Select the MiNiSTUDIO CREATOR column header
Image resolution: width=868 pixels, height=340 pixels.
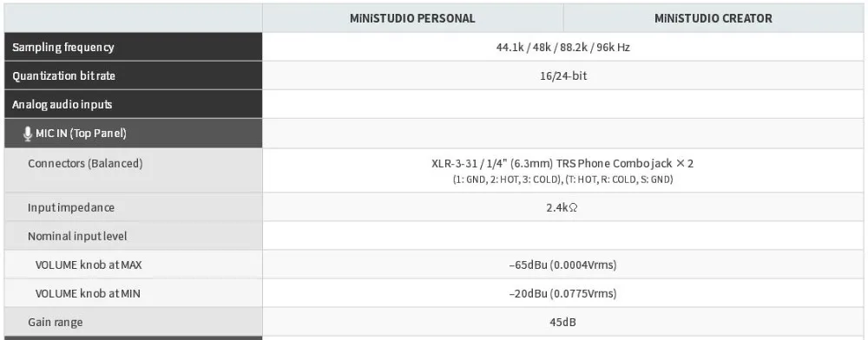coord(713,18)
